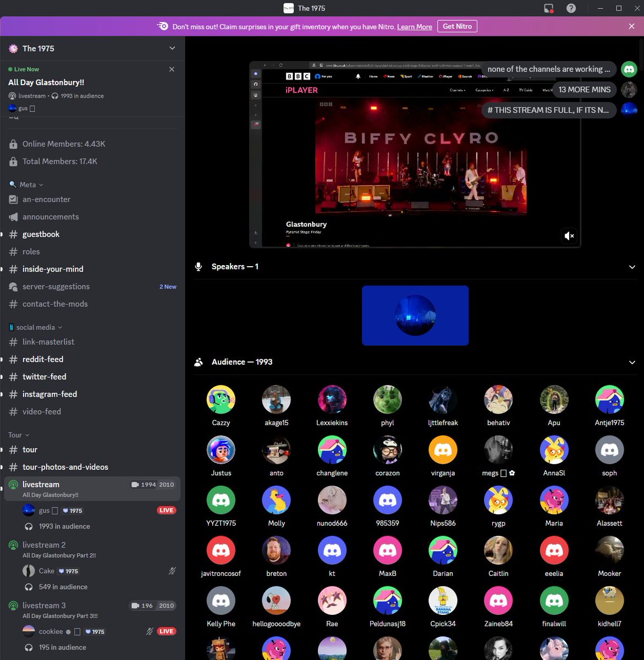Click the Get Nitro button
This screenshot has height=660, width=644.
[457, 26]
